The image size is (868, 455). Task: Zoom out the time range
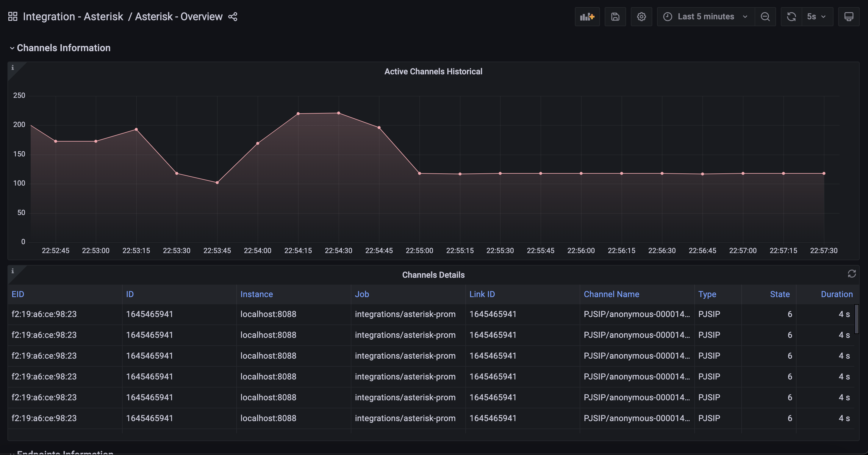[x=765, y=16]
